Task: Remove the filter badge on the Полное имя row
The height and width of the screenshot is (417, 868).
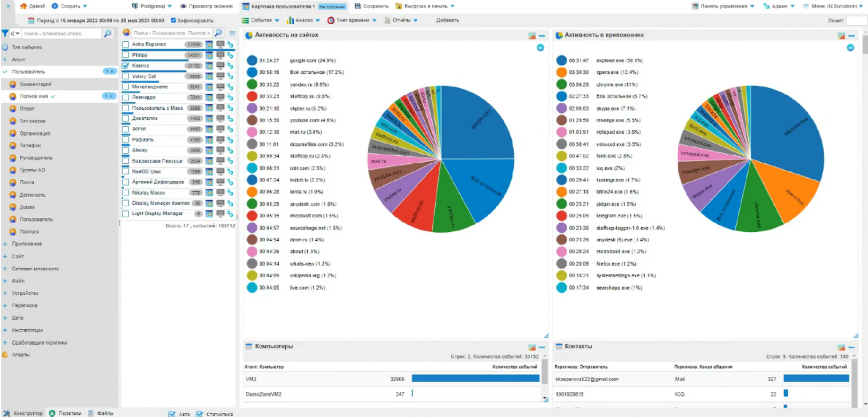Action: 109,96
